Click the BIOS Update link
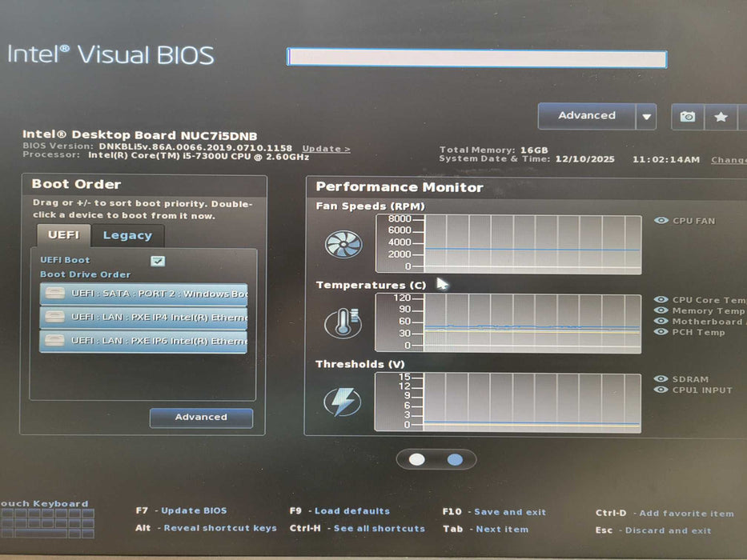The width and height of the screenshot is (747, 560). [x=325, y=148]
